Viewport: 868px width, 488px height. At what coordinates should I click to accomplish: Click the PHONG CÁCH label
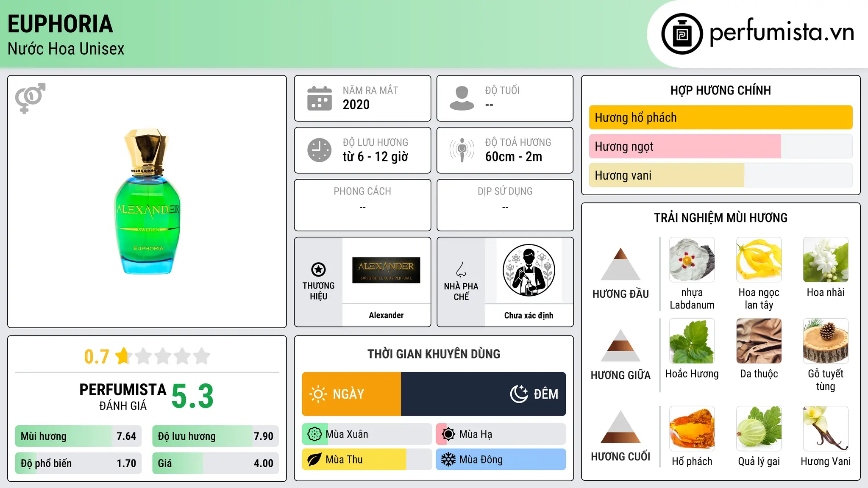tap(362, 191)
